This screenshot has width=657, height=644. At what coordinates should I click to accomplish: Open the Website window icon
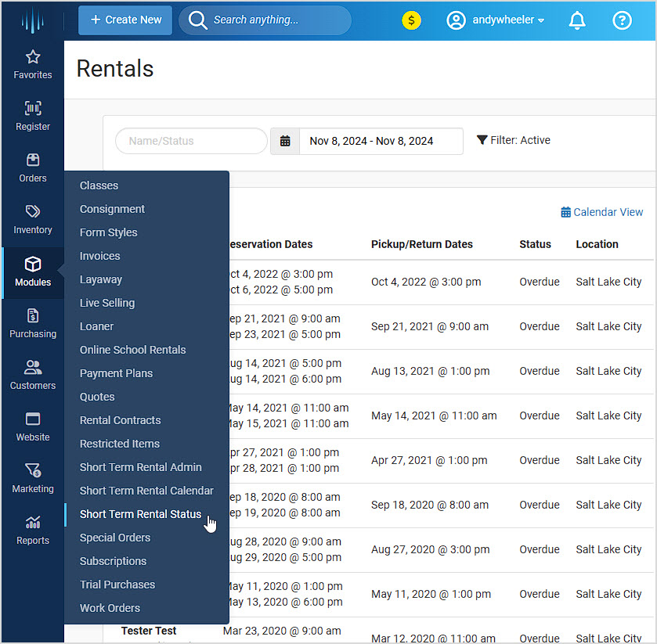[x=33, y=419]
